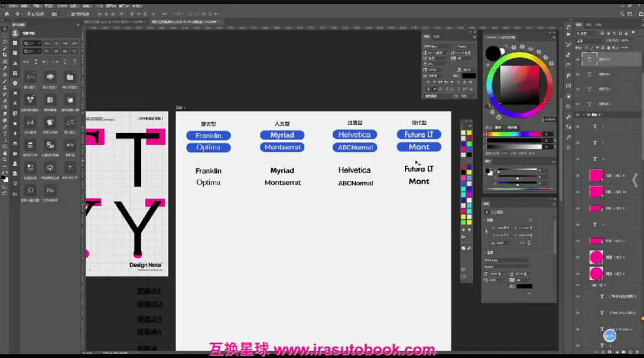Open the 3D menu
Screen dimensions: 644x358
(99, 6)
